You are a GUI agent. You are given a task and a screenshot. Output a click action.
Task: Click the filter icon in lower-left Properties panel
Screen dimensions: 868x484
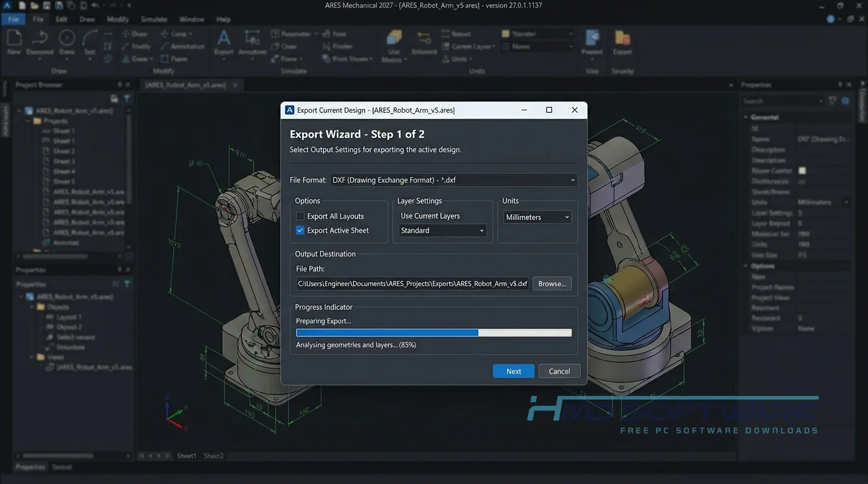[127, 284]
